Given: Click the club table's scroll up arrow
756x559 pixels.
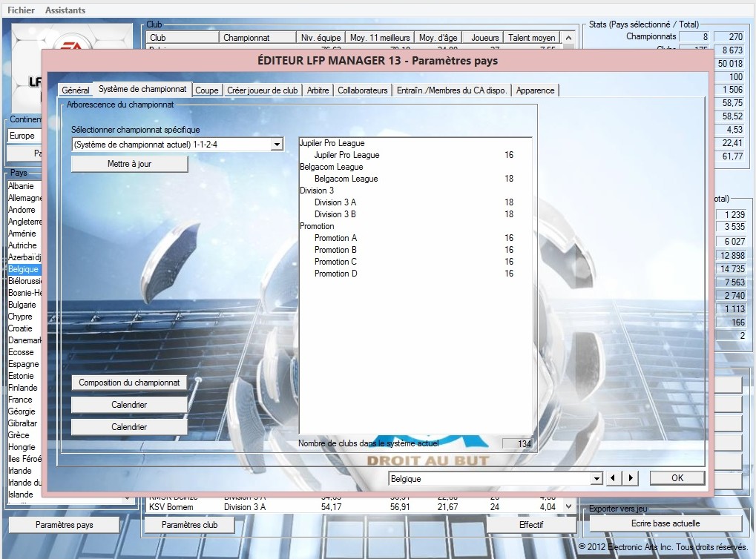Looking at the screenshot, I should pyautogui.click(x=569, y=38).
